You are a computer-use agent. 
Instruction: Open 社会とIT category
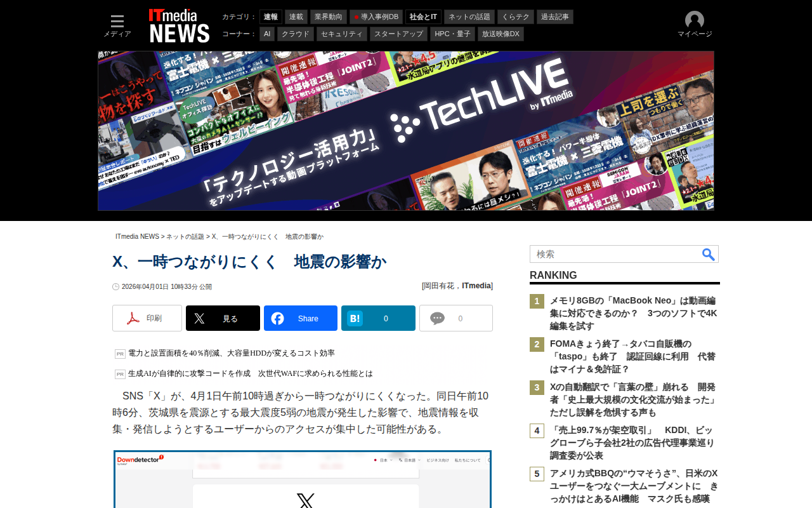pyautogui.click(x=423, y=17)
